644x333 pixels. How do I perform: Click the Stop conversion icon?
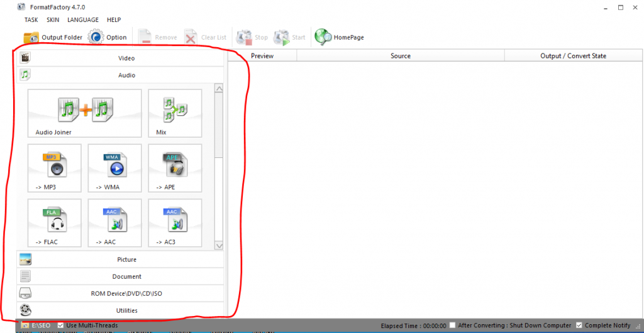point(244,37)
